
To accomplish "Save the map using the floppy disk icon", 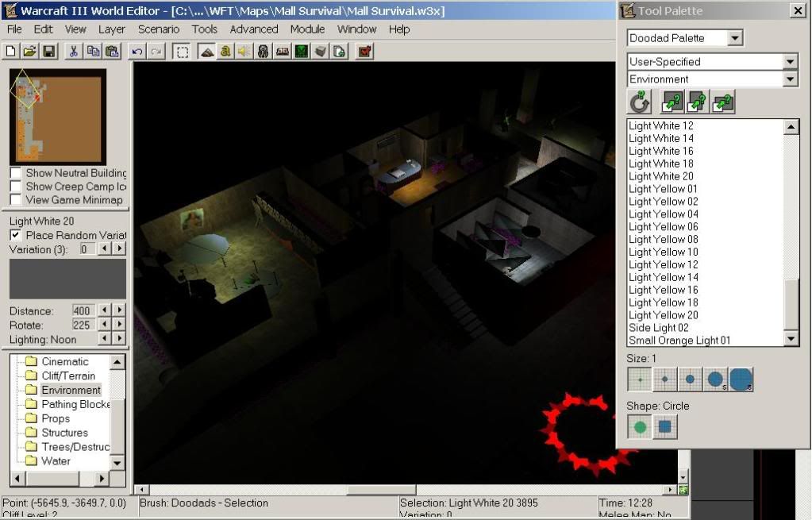I will coord(49,52).
